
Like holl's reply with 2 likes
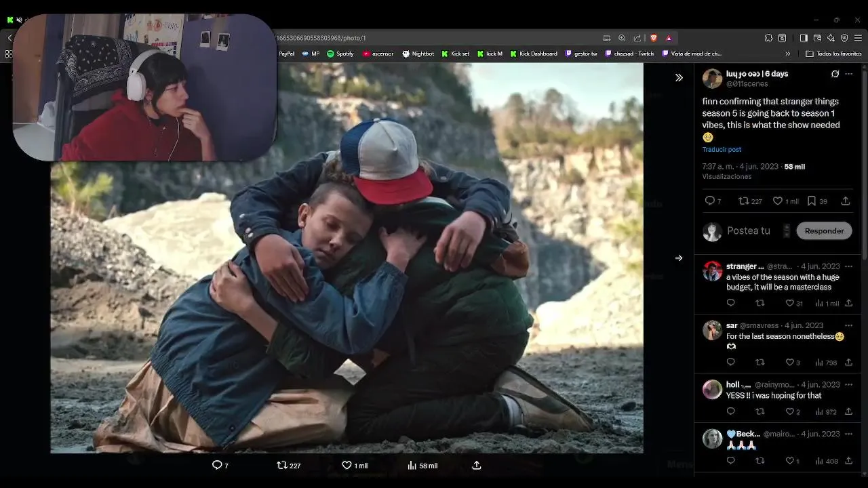[792, 411]
